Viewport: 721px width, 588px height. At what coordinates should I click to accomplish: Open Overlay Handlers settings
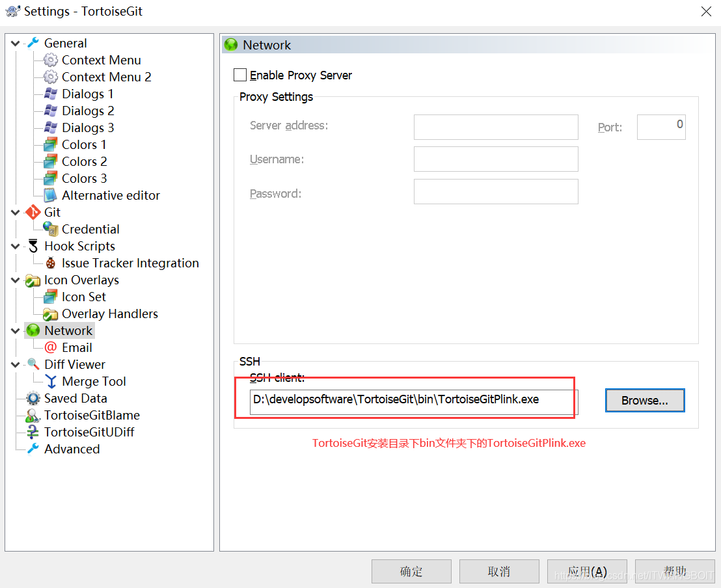pos(110,314)
